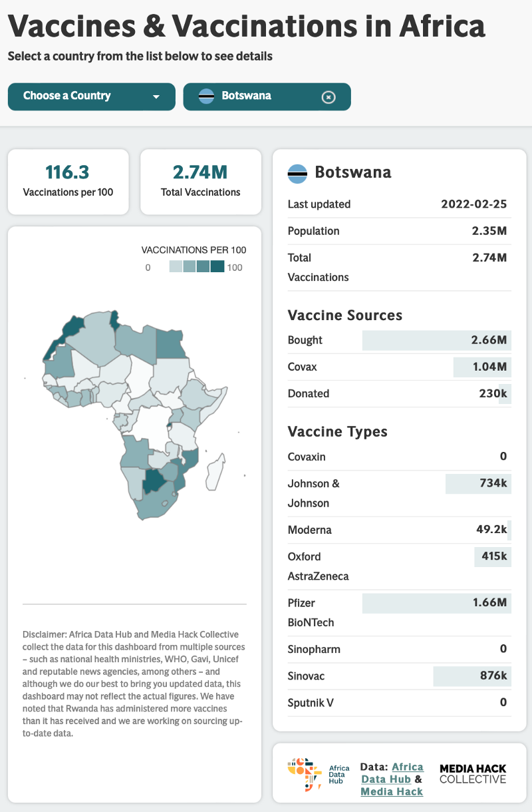Click the Bought value 2.66M
532x812 pixels.
489,340
